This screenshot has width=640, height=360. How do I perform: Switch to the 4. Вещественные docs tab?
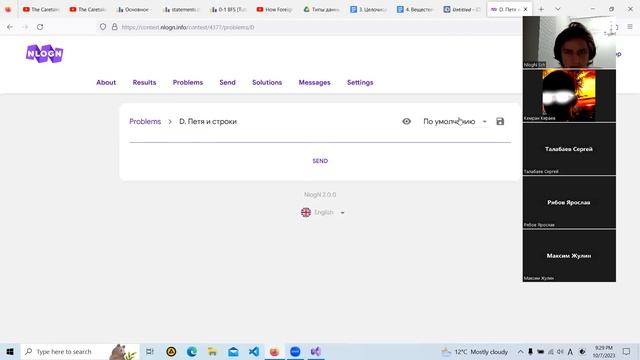pyautogui.click(x=415, y=9)
